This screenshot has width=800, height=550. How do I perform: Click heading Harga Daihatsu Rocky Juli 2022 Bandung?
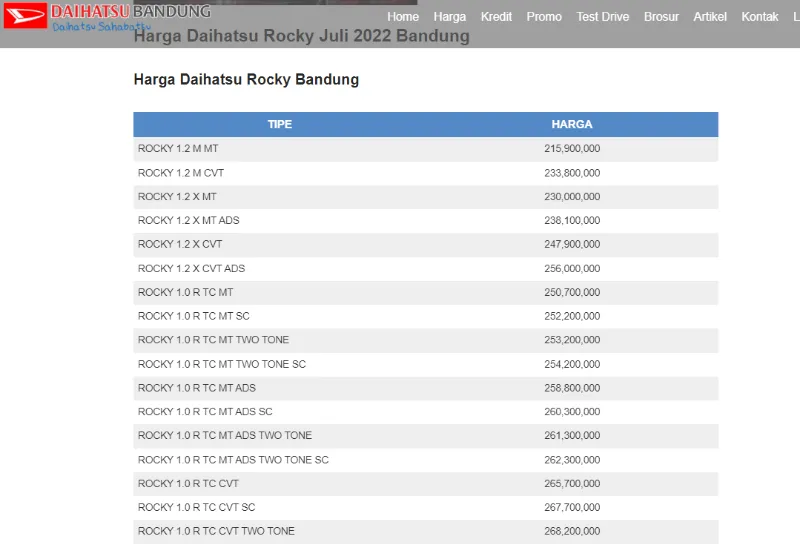coord(302,36)
